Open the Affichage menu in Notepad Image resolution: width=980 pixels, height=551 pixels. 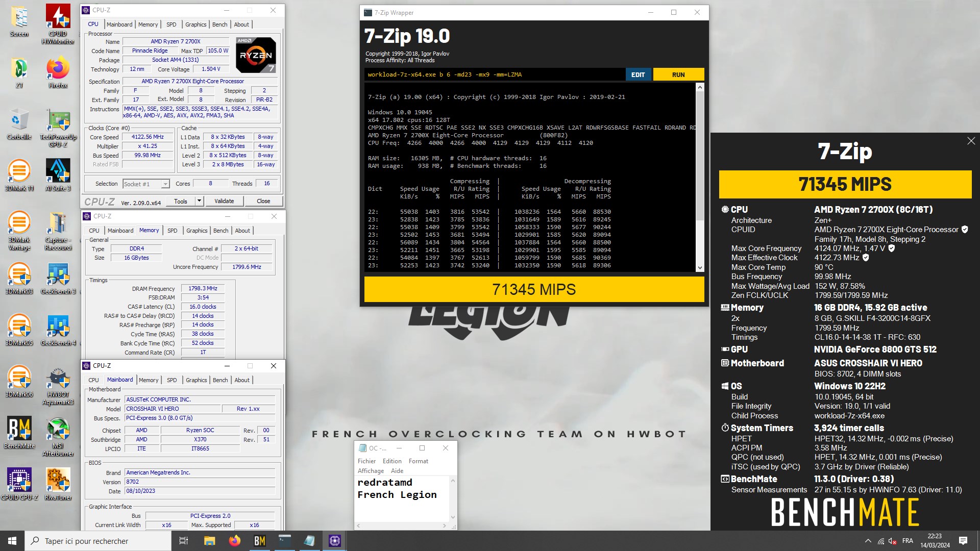pyautogui.click(x=371, y=471)
